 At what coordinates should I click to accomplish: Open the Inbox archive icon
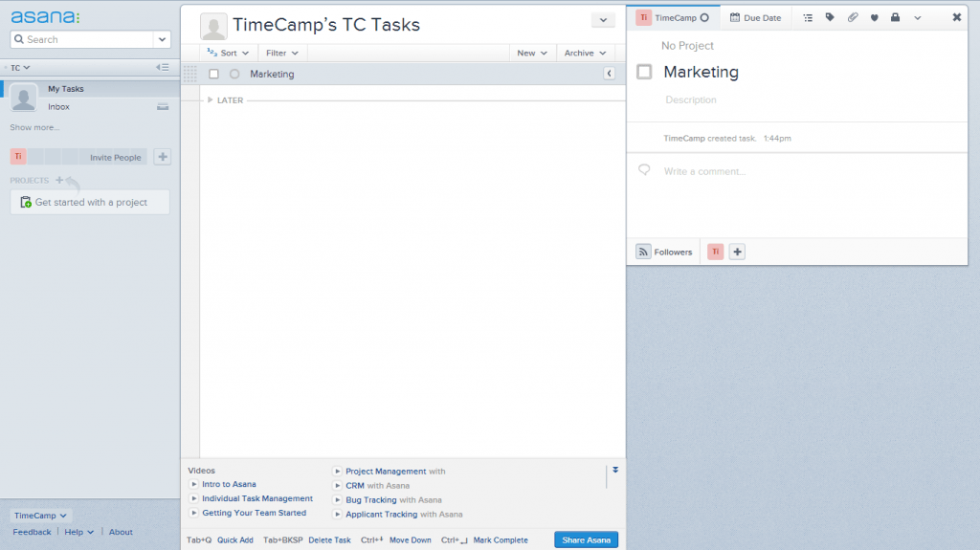point(163,107)
